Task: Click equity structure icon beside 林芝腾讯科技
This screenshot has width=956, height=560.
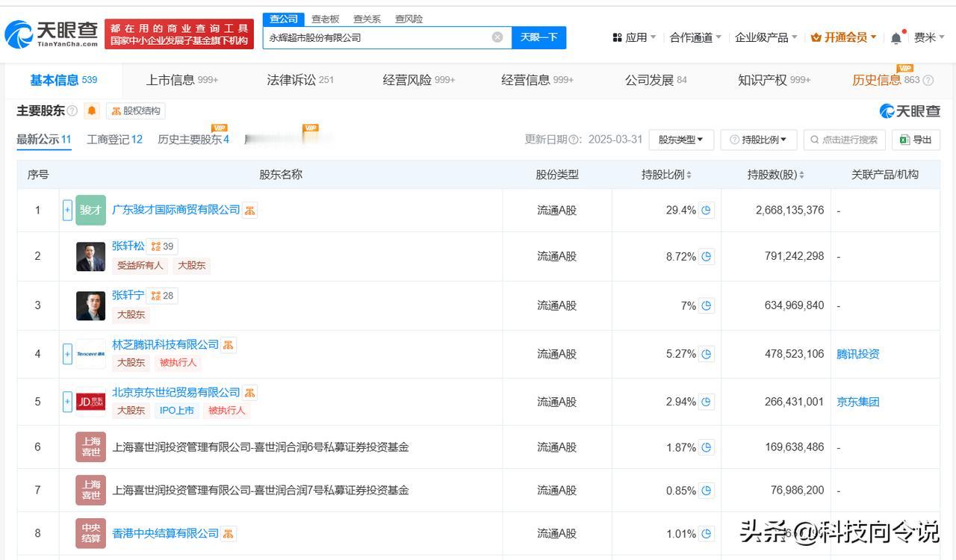Action: (x=229, y=345)
